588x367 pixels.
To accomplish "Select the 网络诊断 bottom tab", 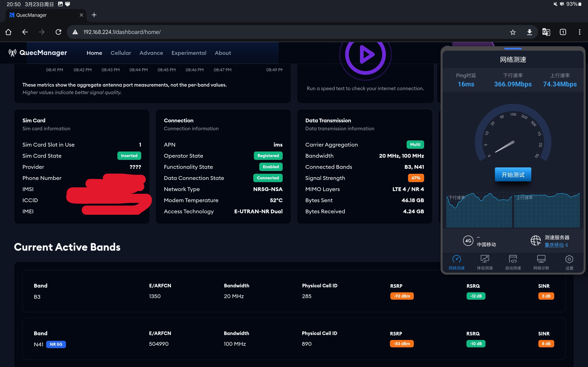I will click(541, 262).
